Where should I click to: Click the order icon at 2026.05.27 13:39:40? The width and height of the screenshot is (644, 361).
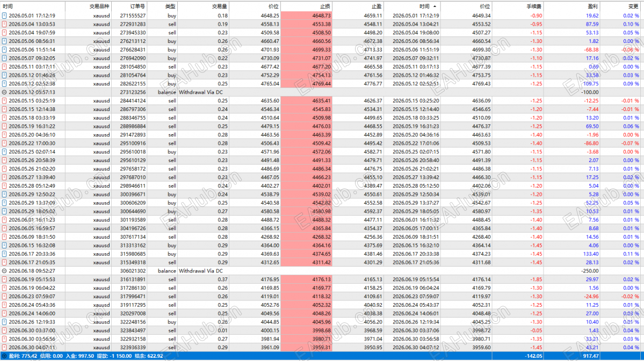pyautogui.click(x=4, y=177)
